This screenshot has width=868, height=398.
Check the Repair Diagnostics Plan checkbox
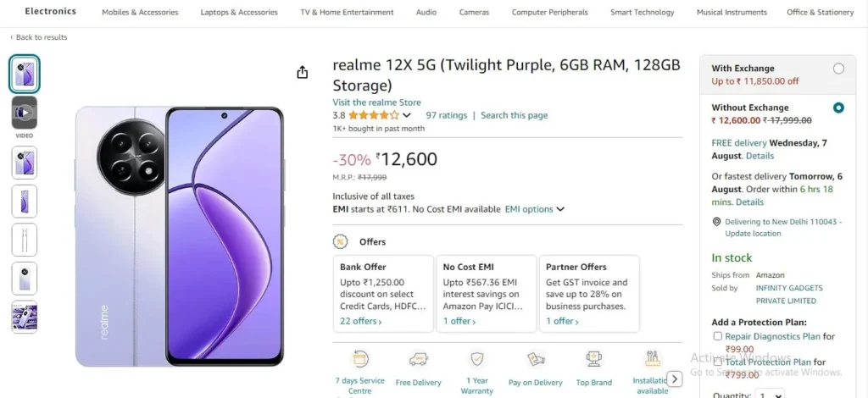click(x=717, y=336)
